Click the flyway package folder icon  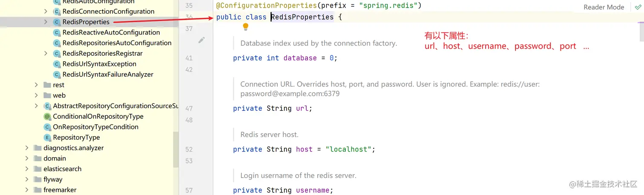tap(37, 179)
